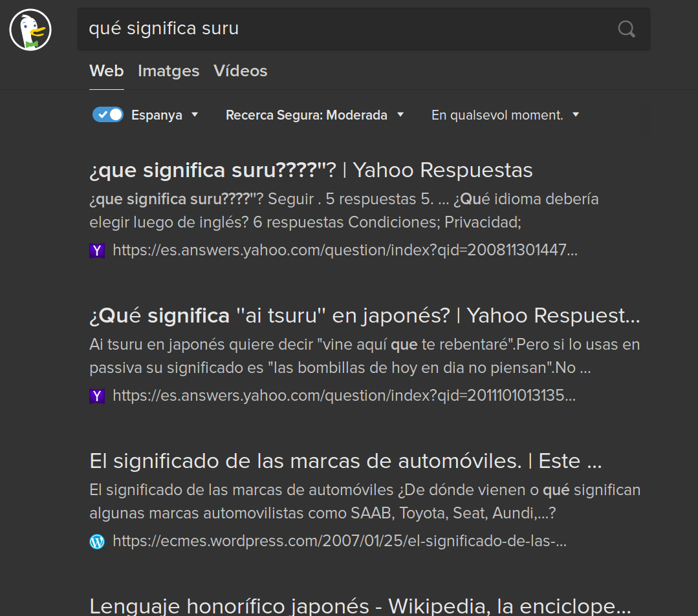Open the 'En qualsevol moment' time filter
Screen dimensions: 698x616
click(x=505, y=115)
